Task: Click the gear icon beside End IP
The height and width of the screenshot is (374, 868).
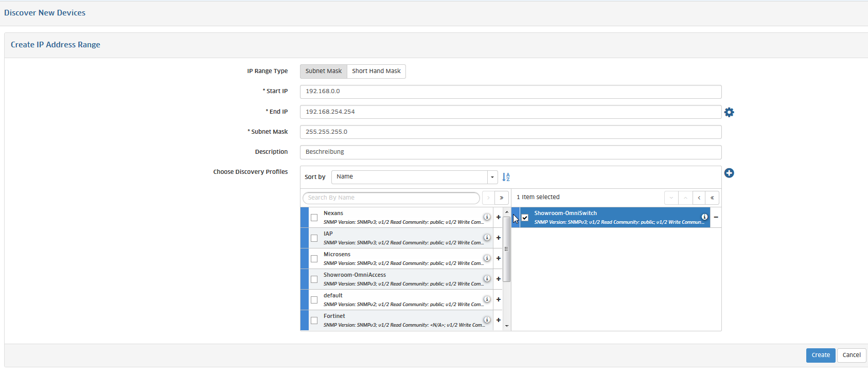Action: (729, 112)
